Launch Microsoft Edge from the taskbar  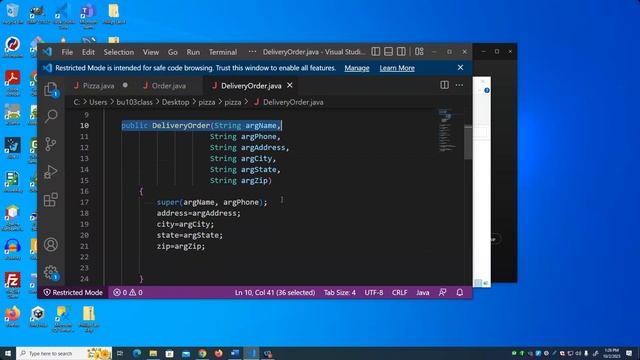pyautogui.click(x=137, y=353)
